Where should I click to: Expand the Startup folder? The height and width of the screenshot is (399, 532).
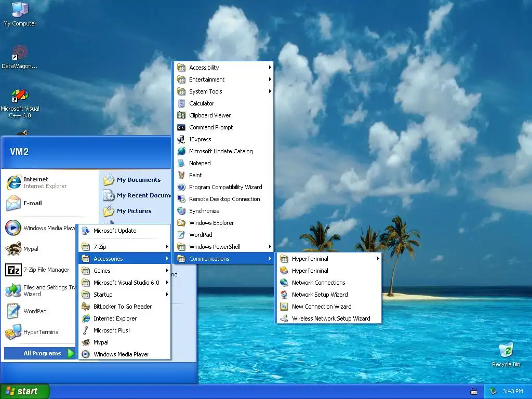click(x=124, y=295)
